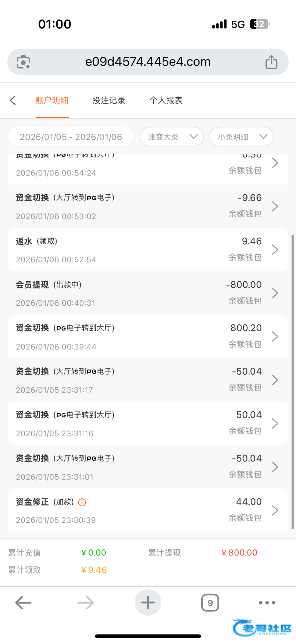Tap the browser back arrow
This screenshot has height=644, width=296.
(x=23, y=603)
